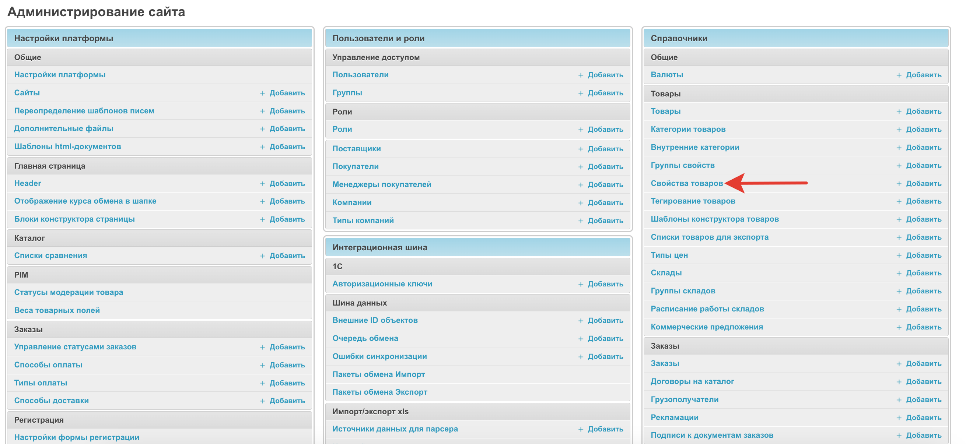Click the plus icon for Способы оплаты
Screen dimensions: 980x444
[262, 365]
